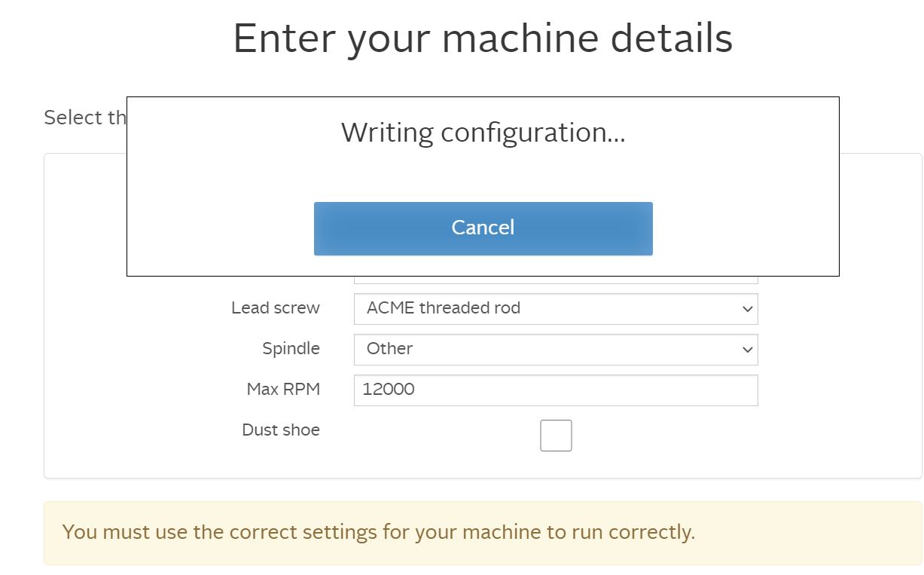Click the Lead screw label
This screenshot has height=575, width=924.
coord(276,308)
